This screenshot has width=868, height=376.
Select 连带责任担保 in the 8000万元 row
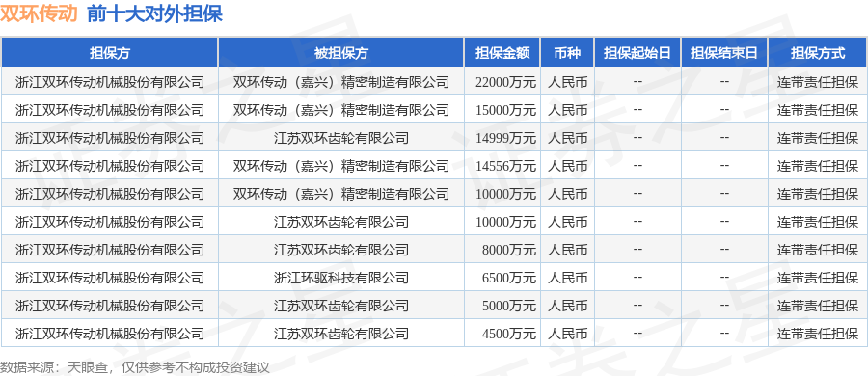point(818,250)
